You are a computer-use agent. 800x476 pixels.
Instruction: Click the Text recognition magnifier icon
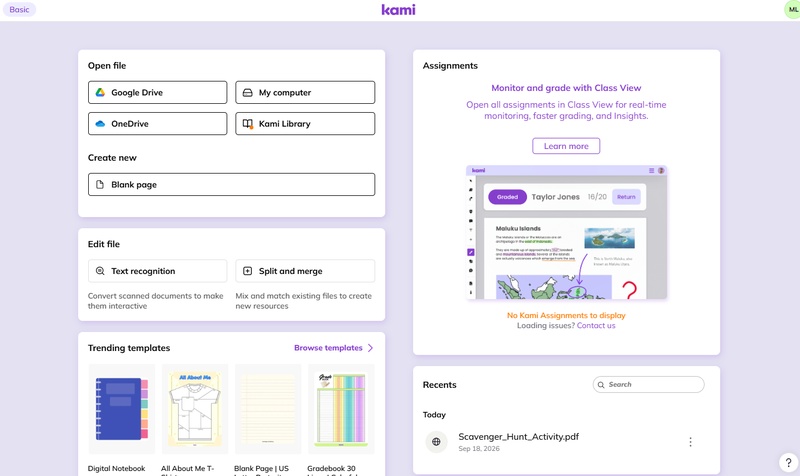point(100,271)
